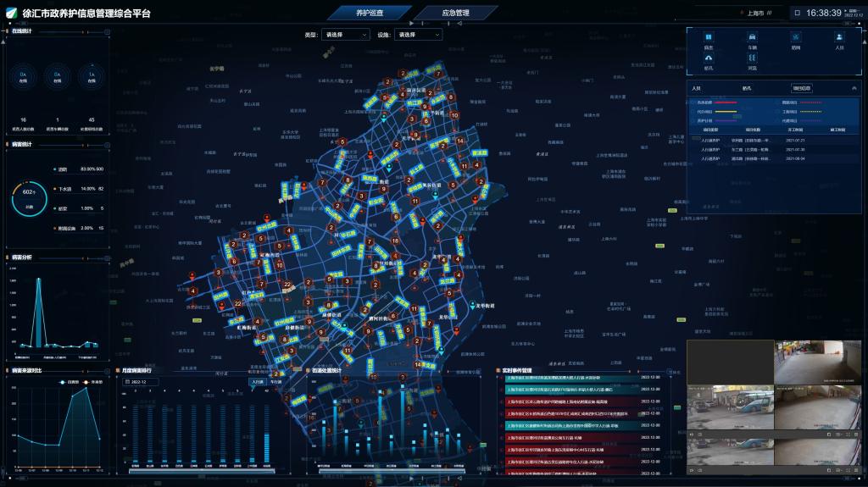Click the 车辆 vehicle layer icon
Viewport: 868px width, 487px height.
pos(752,37)
